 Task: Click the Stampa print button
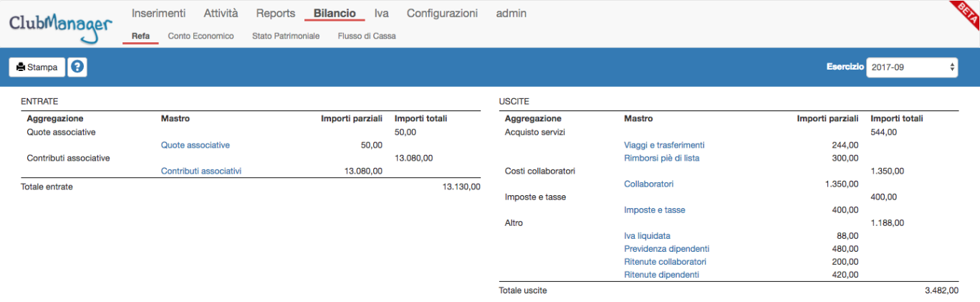pyautogui.click(x=37, y=67)
